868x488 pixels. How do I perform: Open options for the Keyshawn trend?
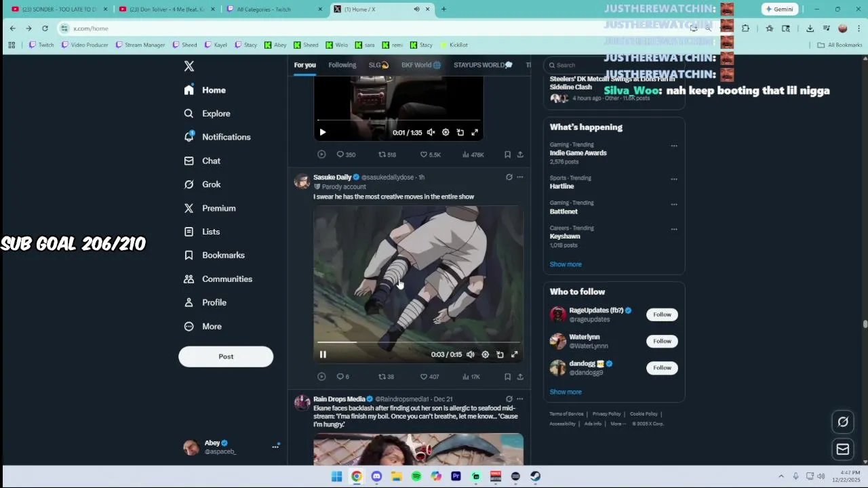point(674,229)
